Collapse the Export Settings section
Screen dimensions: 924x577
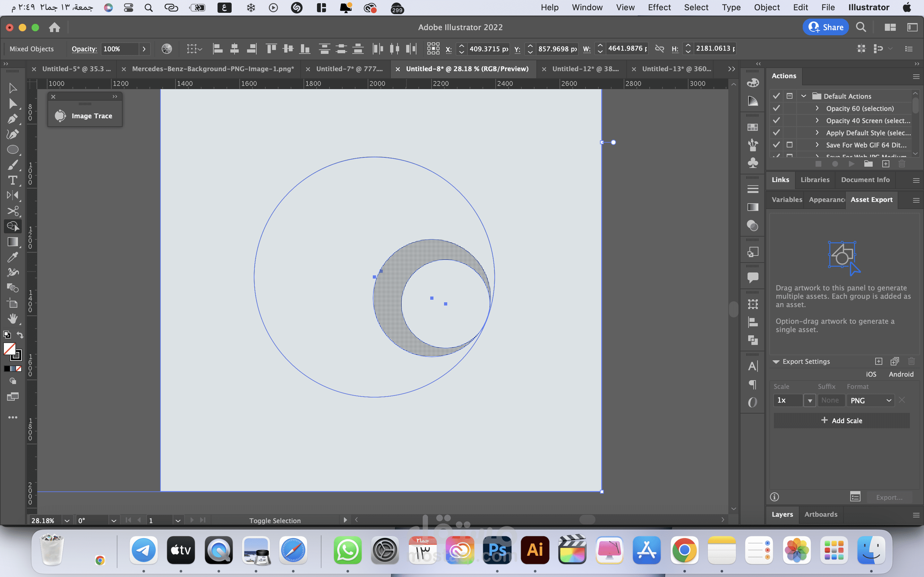click(x=776, y=361)
